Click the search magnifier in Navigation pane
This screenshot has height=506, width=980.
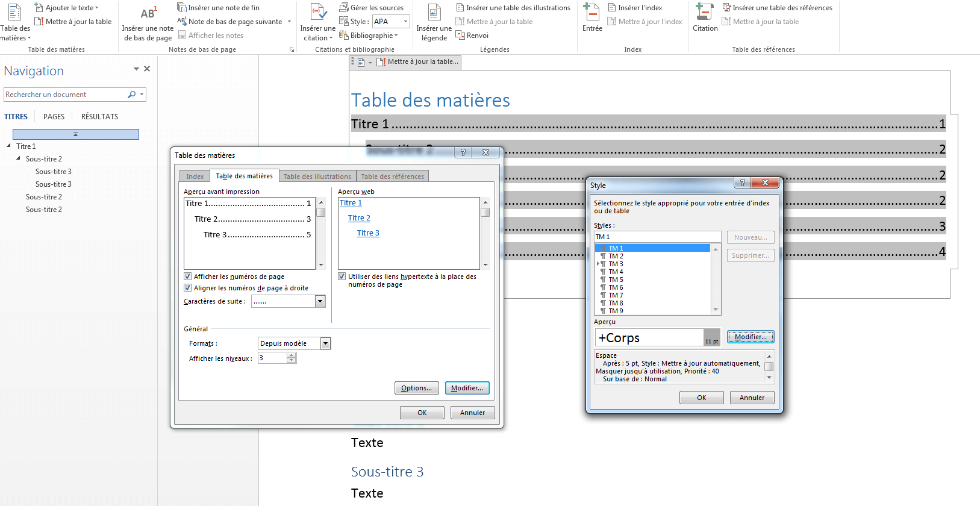click(x=132, y=95)
